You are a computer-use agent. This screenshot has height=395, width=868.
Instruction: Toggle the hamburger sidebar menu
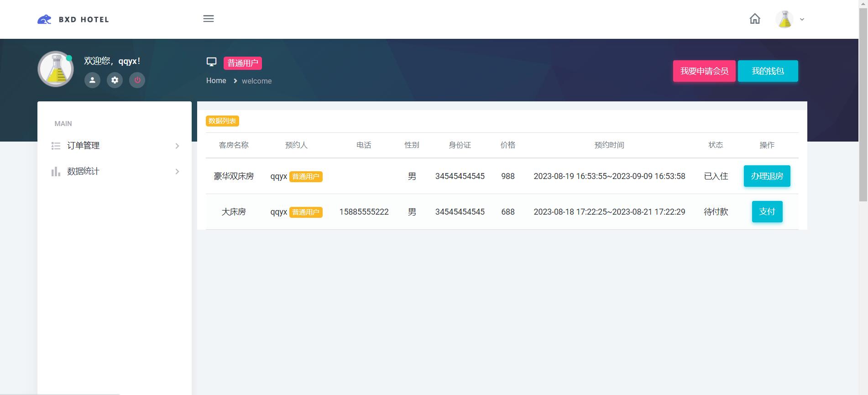point(209,19)
